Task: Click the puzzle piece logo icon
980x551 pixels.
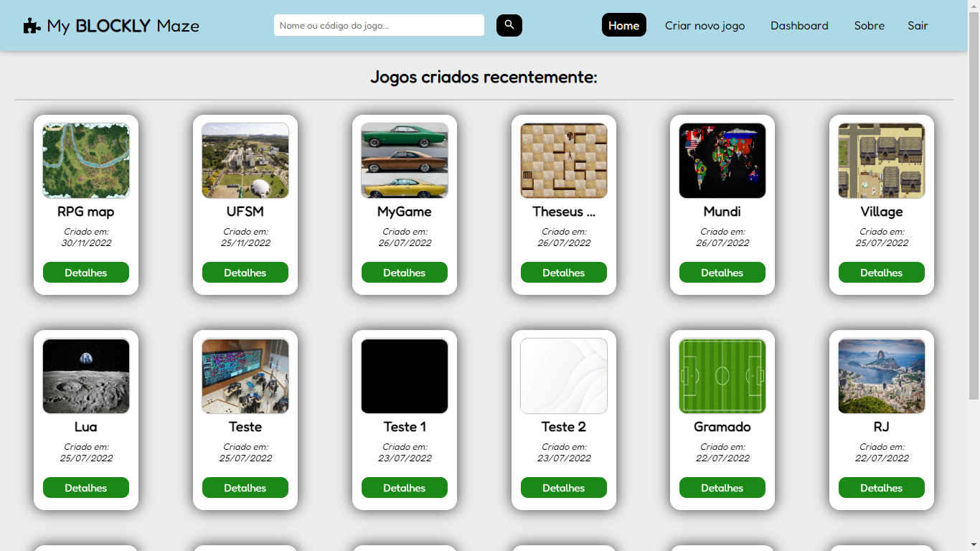Action: click(x=32, y=26)
